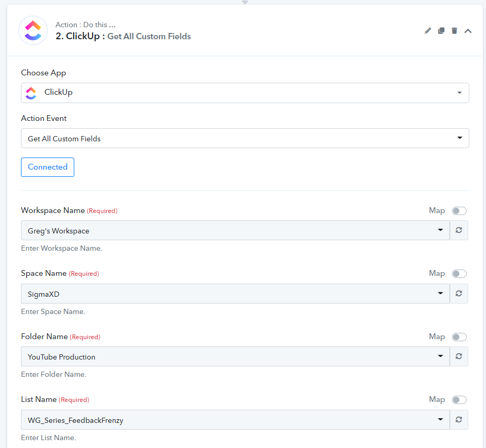Screen dimensions: 486x448
Task: Toggle Map switch for Workspace Name
Action: pos(459,211)
